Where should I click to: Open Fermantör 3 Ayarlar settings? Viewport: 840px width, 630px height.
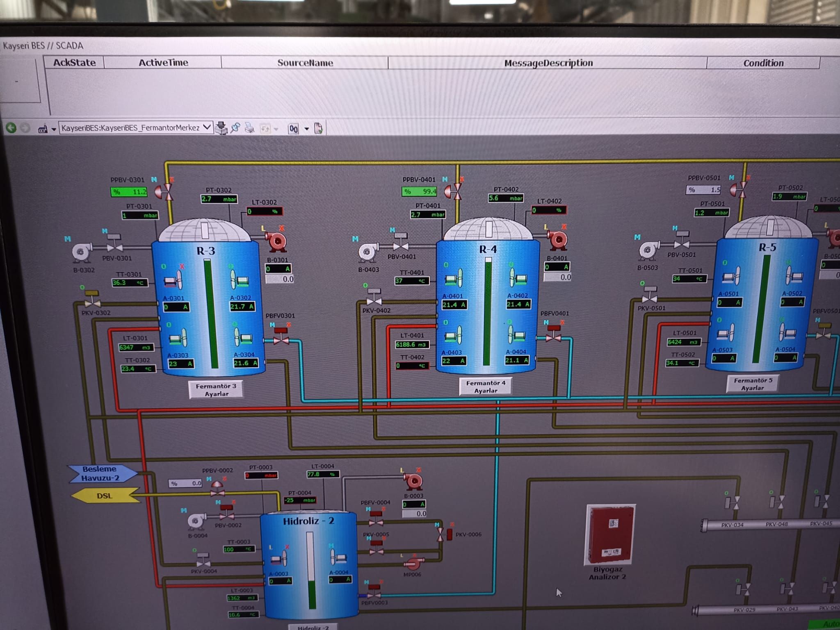(216, 390)
